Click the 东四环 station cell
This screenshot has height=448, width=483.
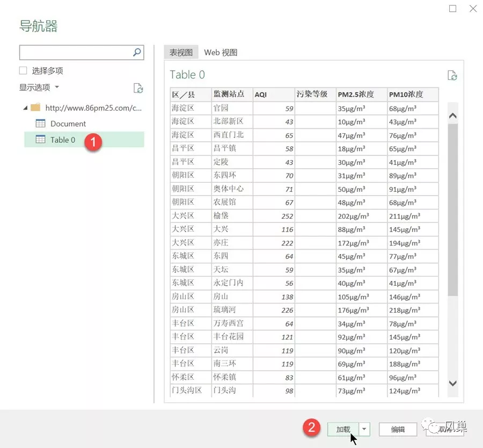point(232,176)
